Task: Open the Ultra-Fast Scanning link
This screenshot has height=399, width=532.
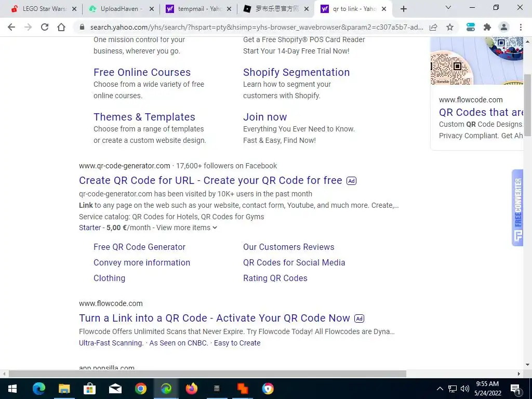Action: click(x=111, y=343)
